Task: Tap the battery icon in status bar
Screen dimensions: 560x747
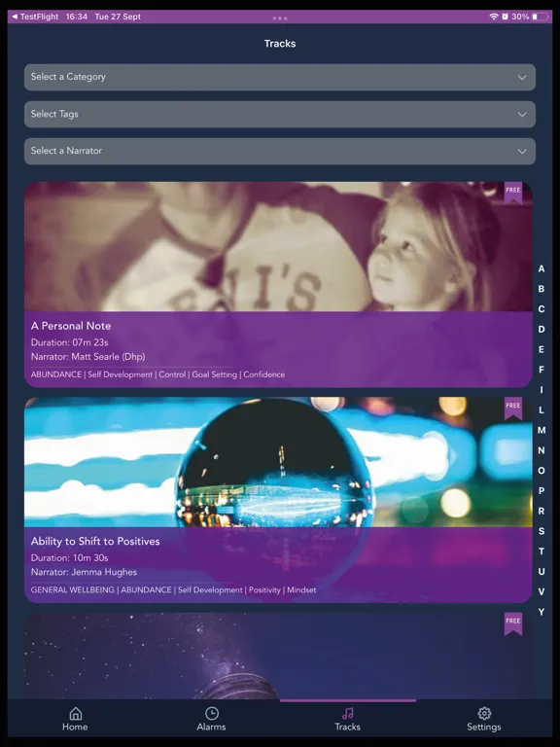Action: 540,17
